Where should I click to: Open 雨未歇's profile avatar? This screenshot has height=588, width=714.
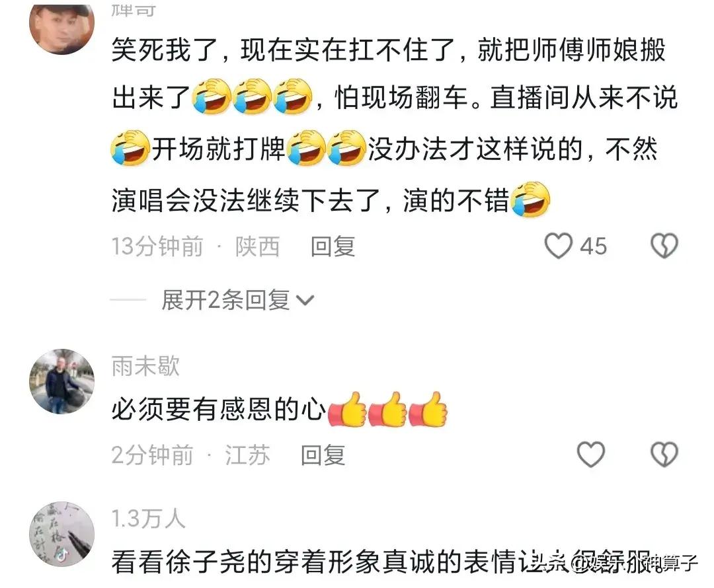(x=61, y=381)
